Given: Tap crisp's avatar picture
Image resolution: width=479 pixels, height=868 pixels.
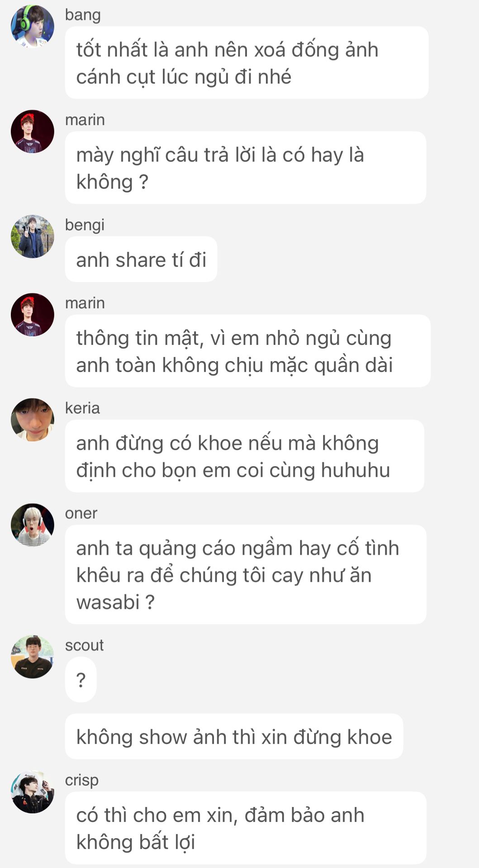Looking at the screenshot, I should pos(33,792).
